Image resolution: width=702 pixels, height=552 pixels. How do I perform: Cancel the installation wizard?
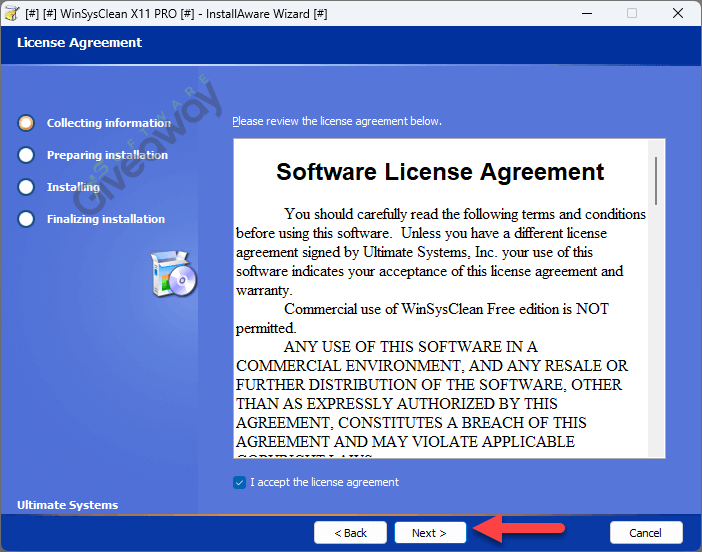pos(645,533)
